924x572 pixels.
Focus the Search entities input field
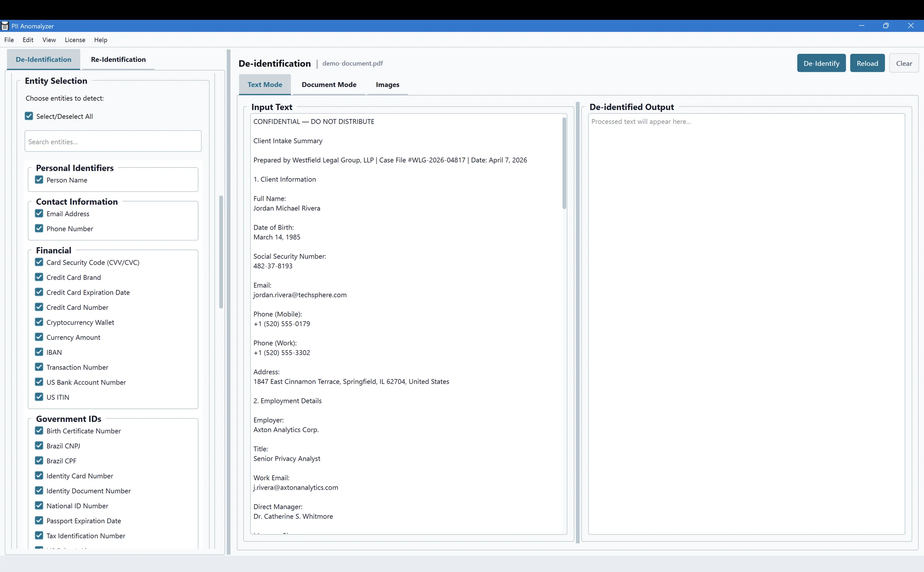click(113, 141)
